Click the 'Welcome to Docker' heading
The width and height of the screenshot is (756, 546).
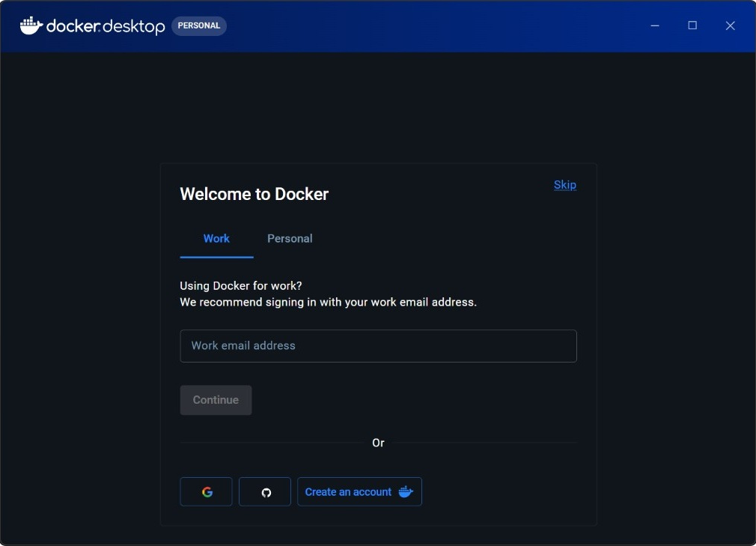tap(254, 194)
